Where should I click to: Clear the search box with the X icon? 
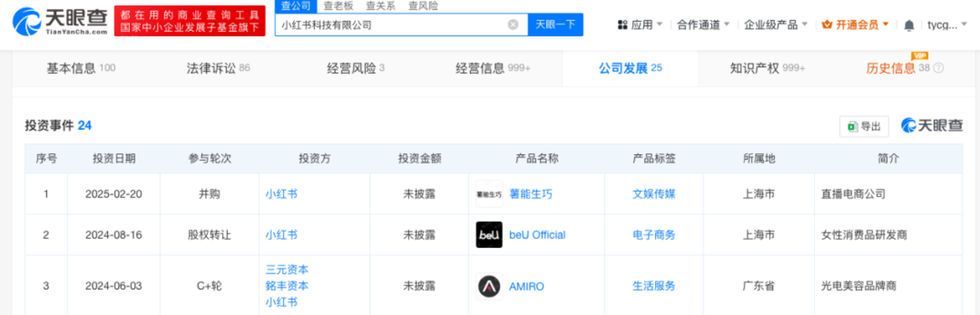click(x=513, y=25)
